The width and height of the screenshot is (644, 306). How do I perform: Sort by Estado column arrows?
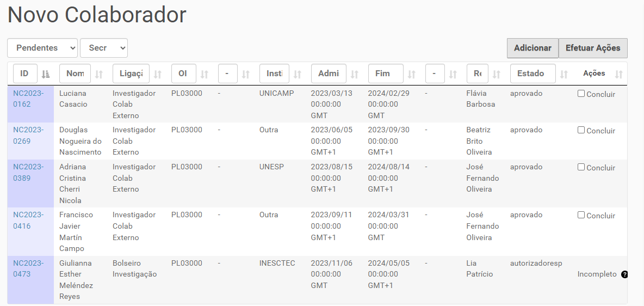pyautogui.click(x=564, y=74)
